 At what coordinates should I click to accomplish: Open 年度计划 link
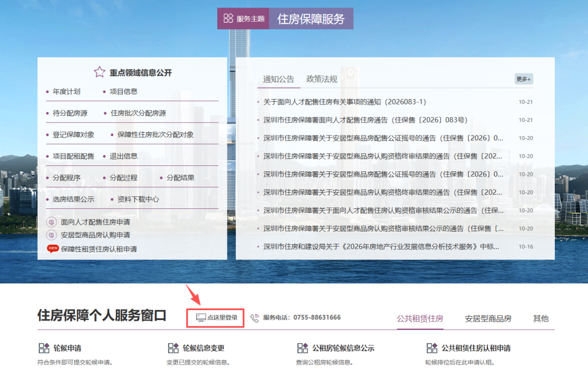tap(66, 91)
